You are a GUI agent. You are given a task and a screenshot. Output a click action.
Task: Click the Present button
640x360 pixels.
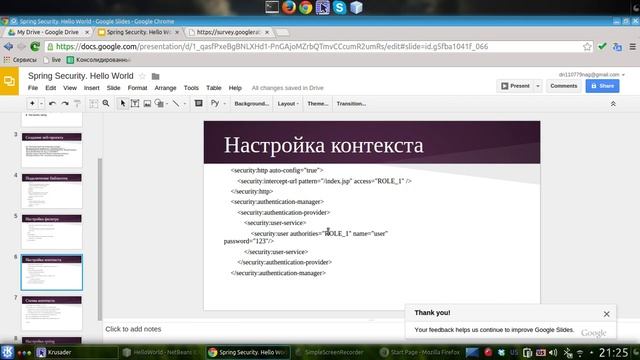pyautogui.click(x=515, y=86)
